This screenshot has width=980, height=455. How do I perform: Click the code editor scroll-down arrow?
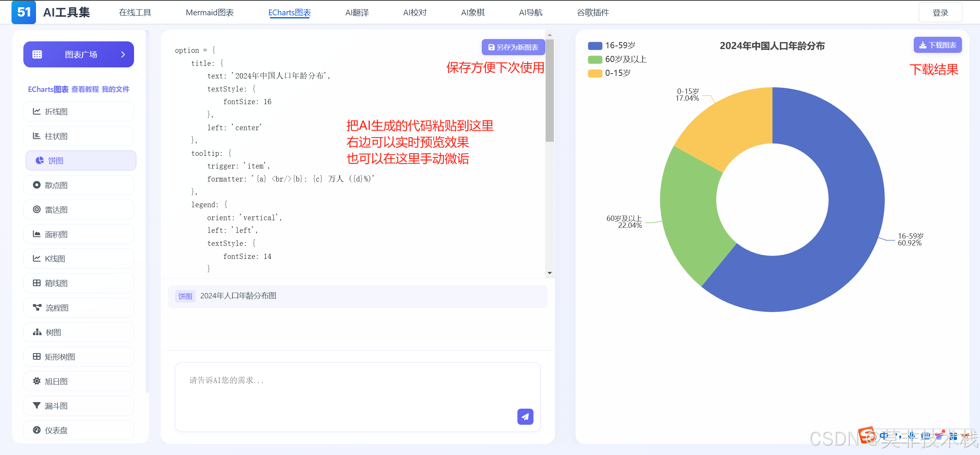pyautogui.click(x=550, y=273)
